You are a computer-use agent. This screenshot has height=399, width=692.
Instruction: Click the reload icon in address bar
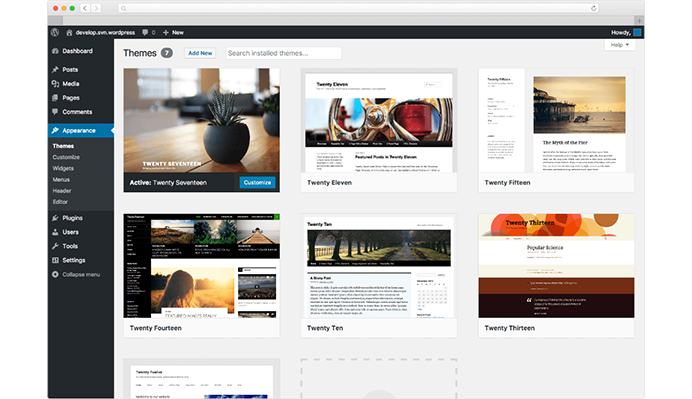tap(594, 8)
